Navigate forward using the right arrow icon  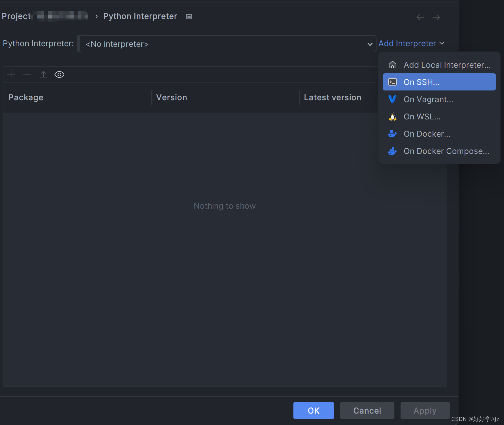[436, 17]
